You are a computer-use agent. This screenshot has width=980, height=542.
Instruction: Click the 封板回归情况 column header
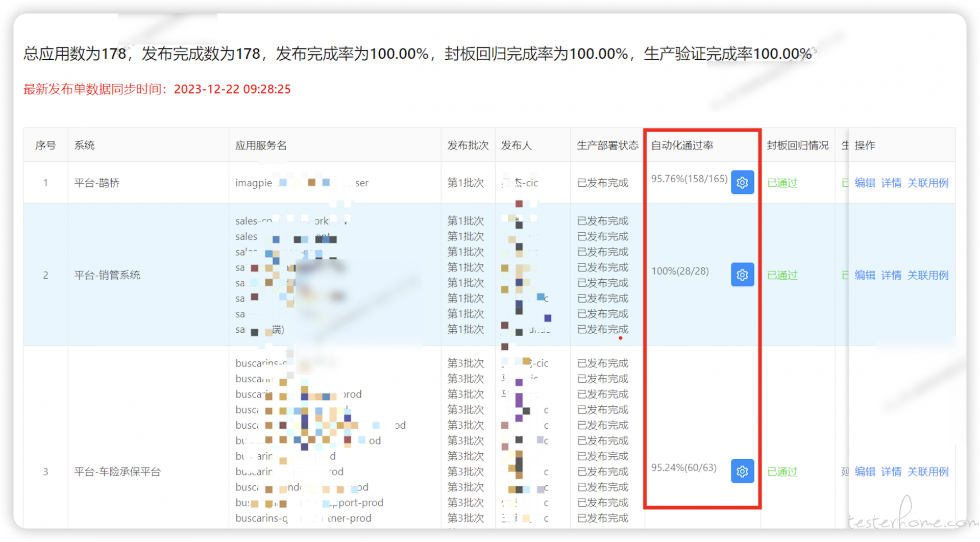click(797, 145)
